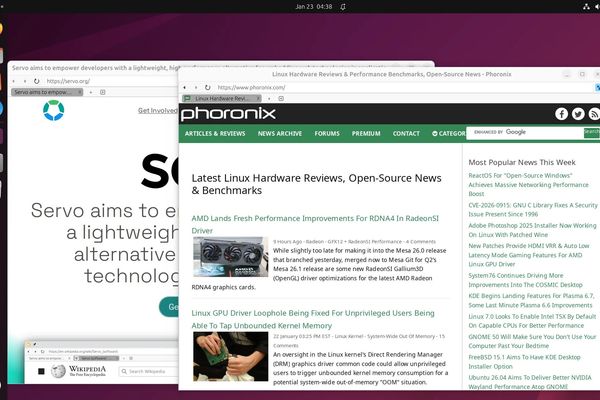Open the System76 COSMIC Desktop link
The height and width of the screenshot is (400, 600).
tap(525, 280)
